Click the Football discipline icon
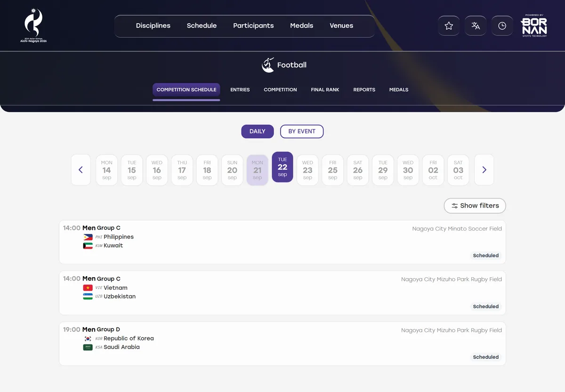The image size is (565, 392). pos(268,65)
